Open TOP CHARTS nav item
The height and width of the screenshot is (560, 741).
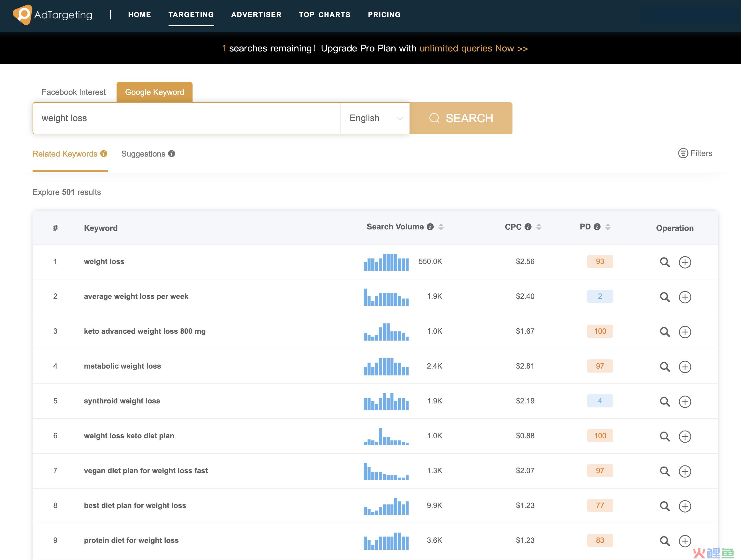(325, 15)
